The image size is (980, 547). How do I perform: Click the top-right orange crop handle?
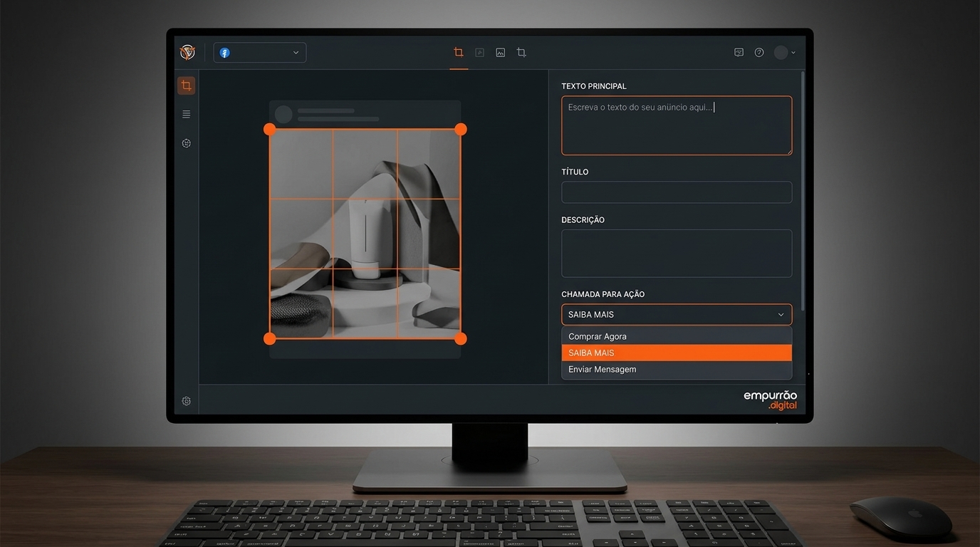click(461, 129)
